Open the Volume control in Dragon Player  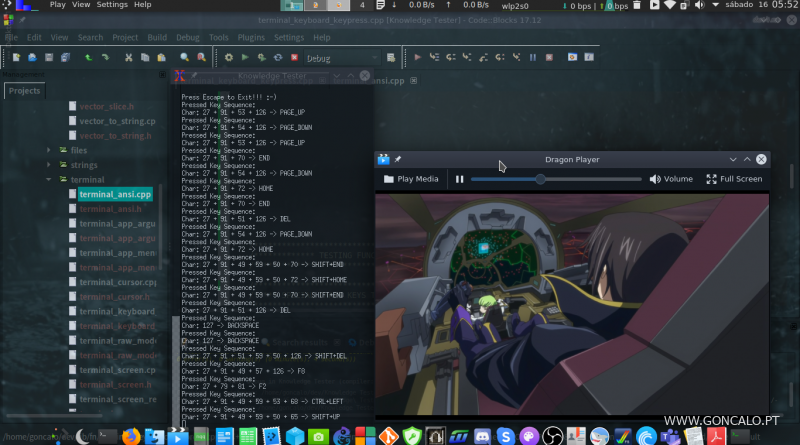[x=671, y=179]
